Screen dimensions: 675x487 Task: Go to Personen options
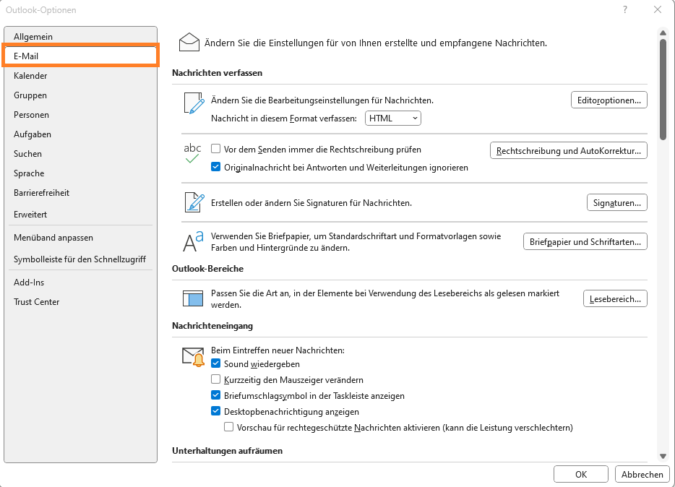tap(81, 115)
